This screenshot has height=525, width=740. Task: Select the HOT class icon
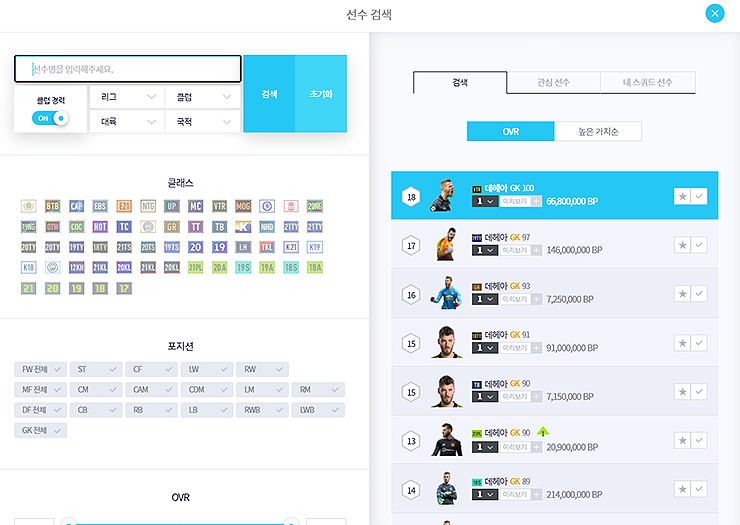pyautogui.click(x=100, y=227)
